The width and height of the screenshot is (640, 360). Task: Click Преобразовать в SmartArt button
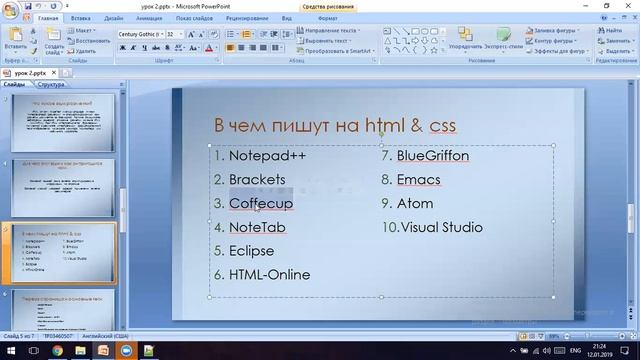click(x=336, y=51)
